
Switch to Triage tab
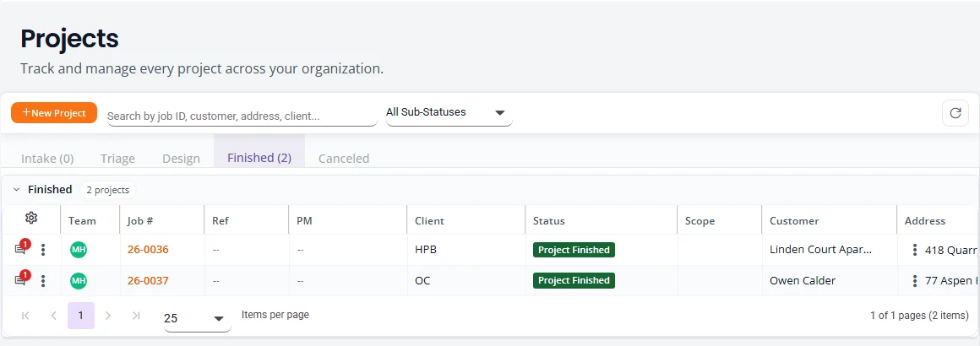[x=117, y=158]
